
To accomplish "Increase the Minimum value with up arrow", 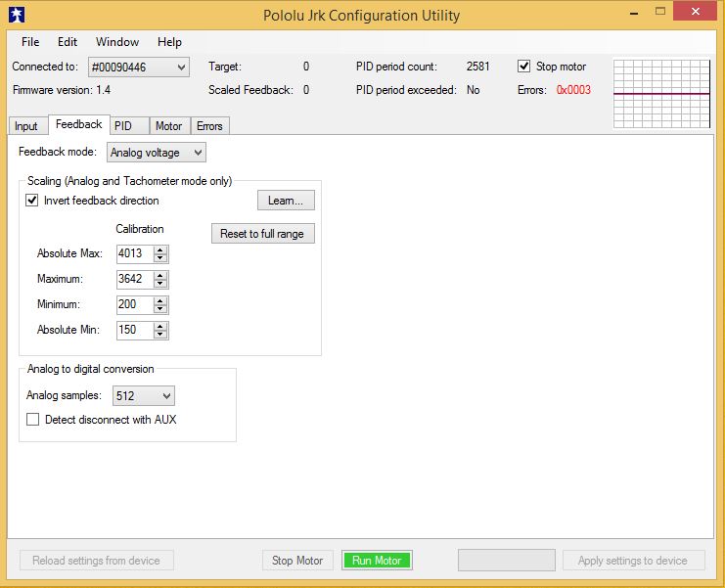I will [160, 301].
